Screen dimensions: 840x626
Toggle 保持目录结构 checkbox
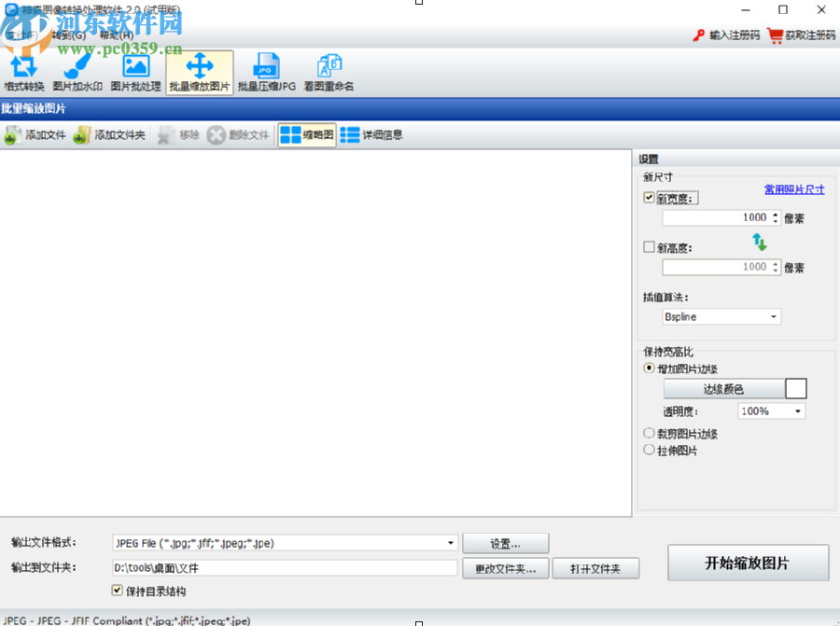(118, 591)
